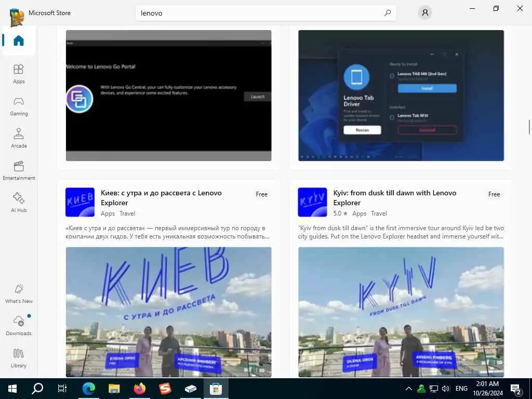Open the КИЕВ tour screenshot thumbnail
Image resolution: width=532 pixels, height=399 pixels.
click(169, 312)
